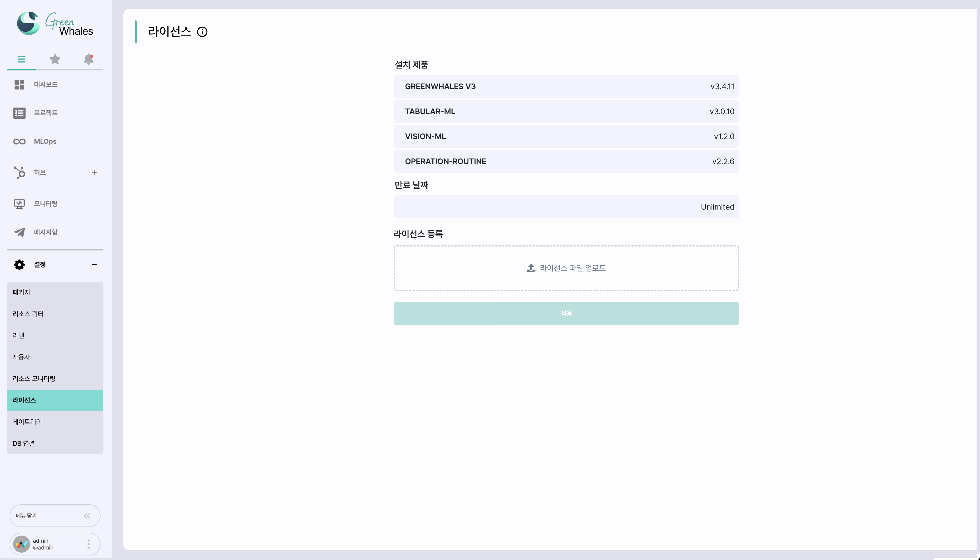This screenshot has width=980, height=560.
Task: Click the v1.2.0 version value
Action: (724, 137)
